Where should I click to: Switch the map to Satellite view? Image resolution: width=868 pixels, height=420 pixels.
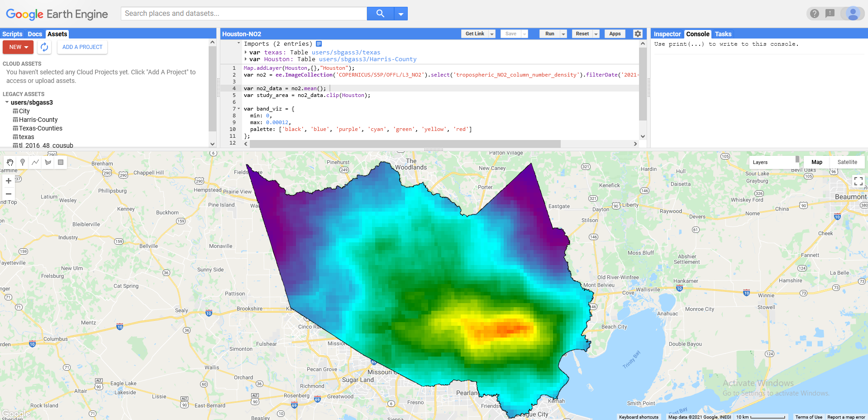[x=847, y=162]
